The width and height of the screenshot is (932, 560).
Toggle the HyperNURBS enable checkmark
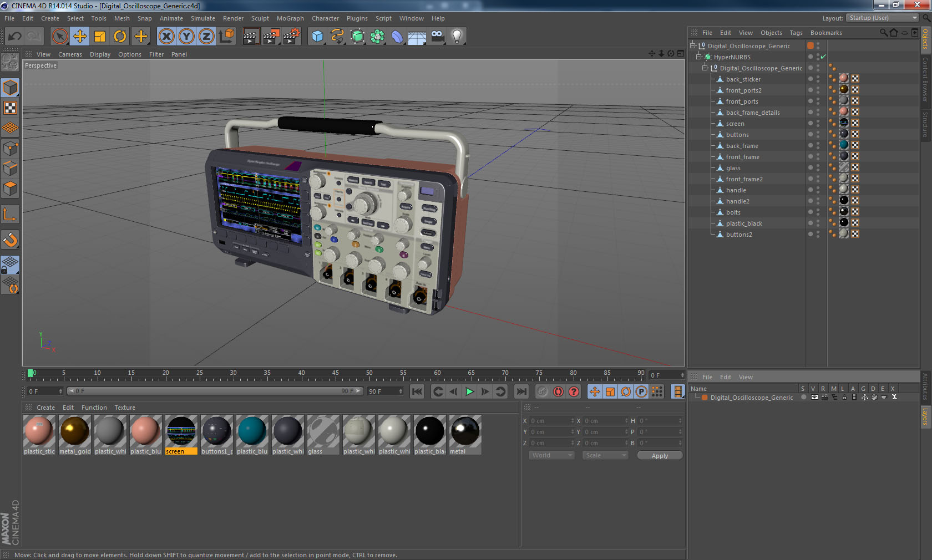823,57
